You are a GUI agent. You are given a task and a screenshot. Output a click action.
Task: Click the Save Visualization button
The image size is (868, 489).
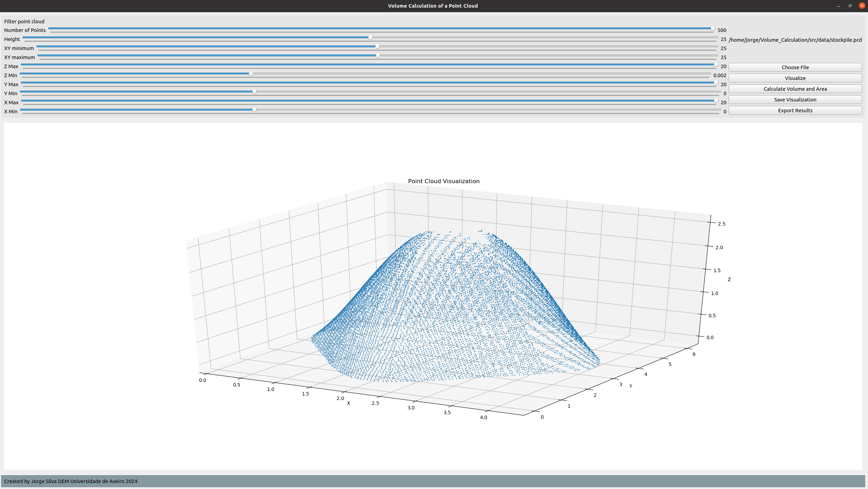(795, 100)
